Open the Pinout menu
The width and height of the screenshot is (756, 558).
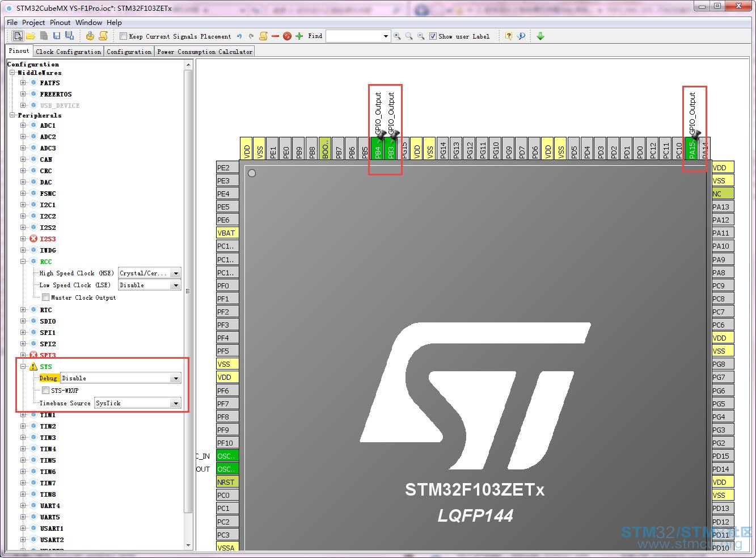click(60, 23)
